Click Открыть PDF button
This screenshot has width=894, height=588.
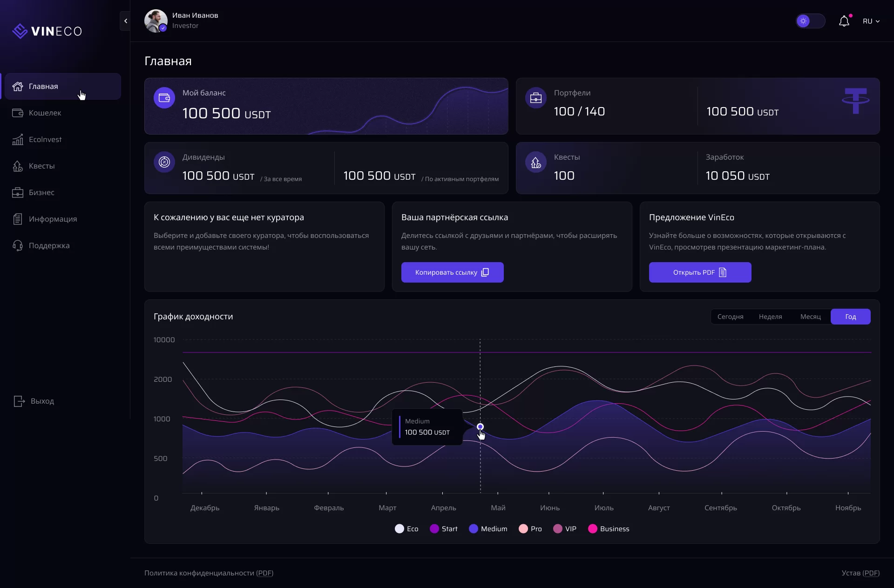point(700,272)
